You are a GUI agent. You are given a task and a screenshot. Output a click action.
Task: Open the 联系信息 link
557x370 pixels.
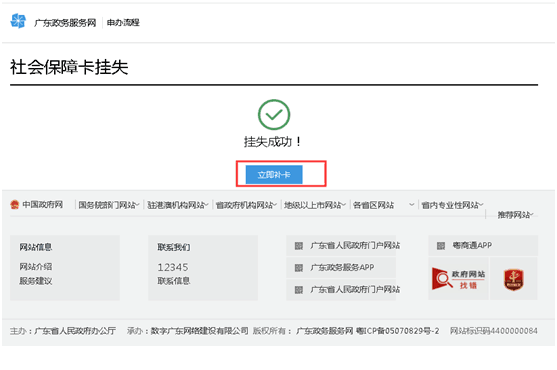pyautogui.click(x=174, y=281)
